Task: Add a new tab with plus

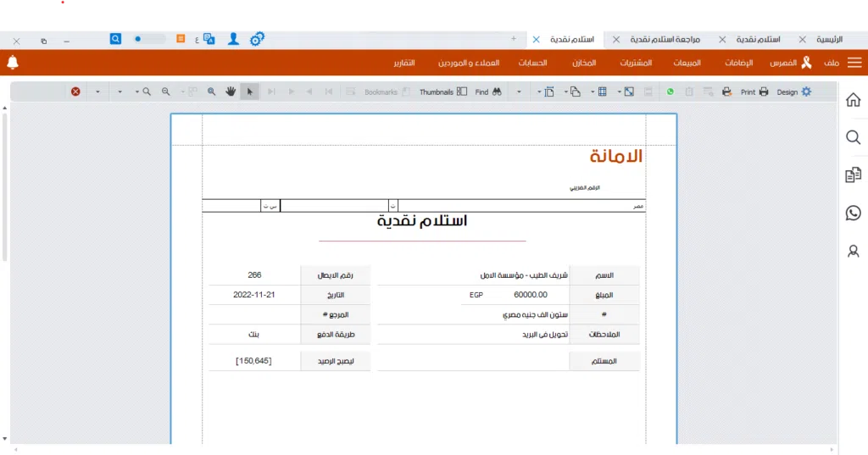Action: (514, 39)
